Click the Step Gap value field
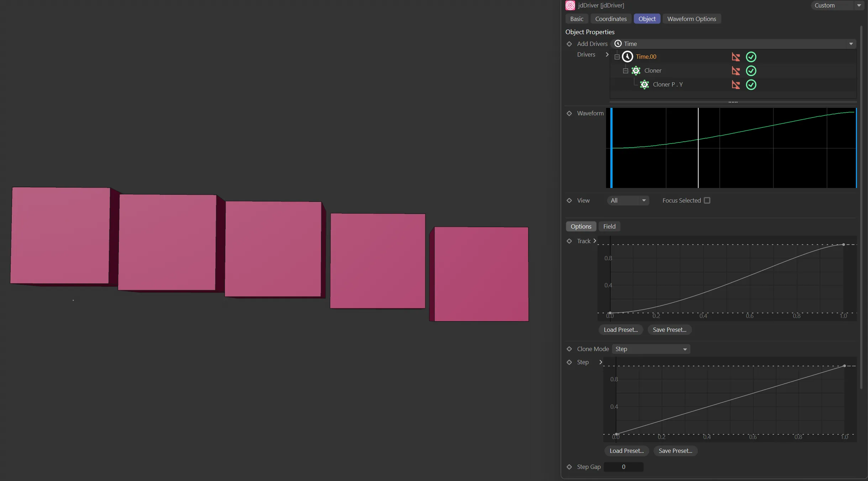The height and width of the screenshot is (481, 868). [x=624, y=467]
